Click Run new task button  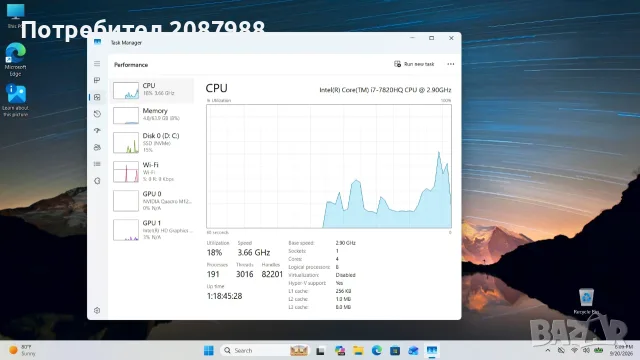[414, 64]
